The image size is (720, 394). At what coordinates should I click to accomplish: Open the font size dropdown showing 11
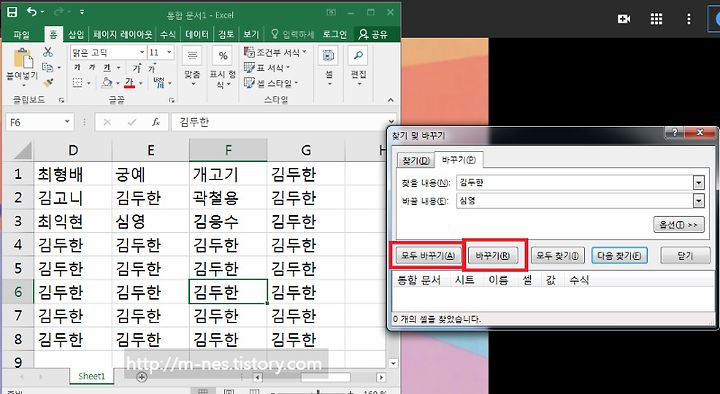169,52
